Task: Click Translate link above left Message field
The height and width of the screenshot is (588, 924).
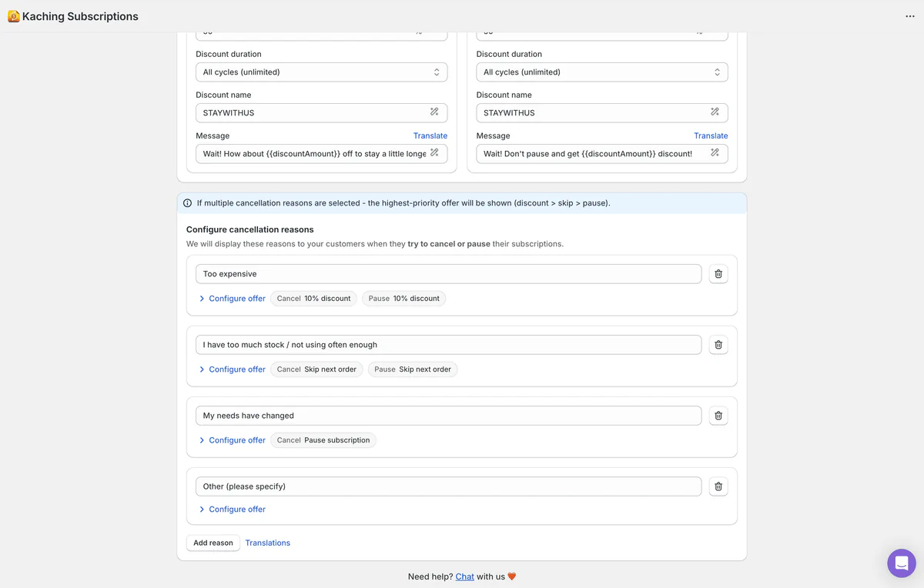Action: (430, 135)
